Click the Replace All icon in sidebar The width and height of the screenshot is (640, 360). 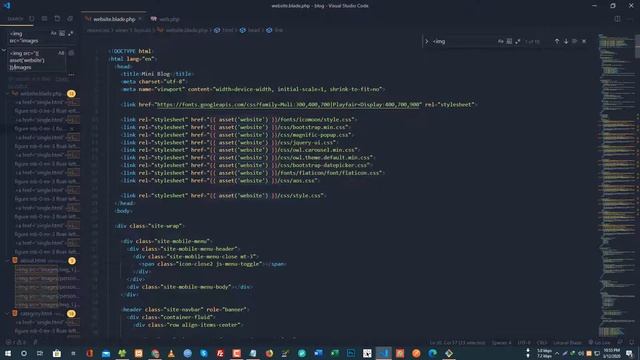coord(71,53)
